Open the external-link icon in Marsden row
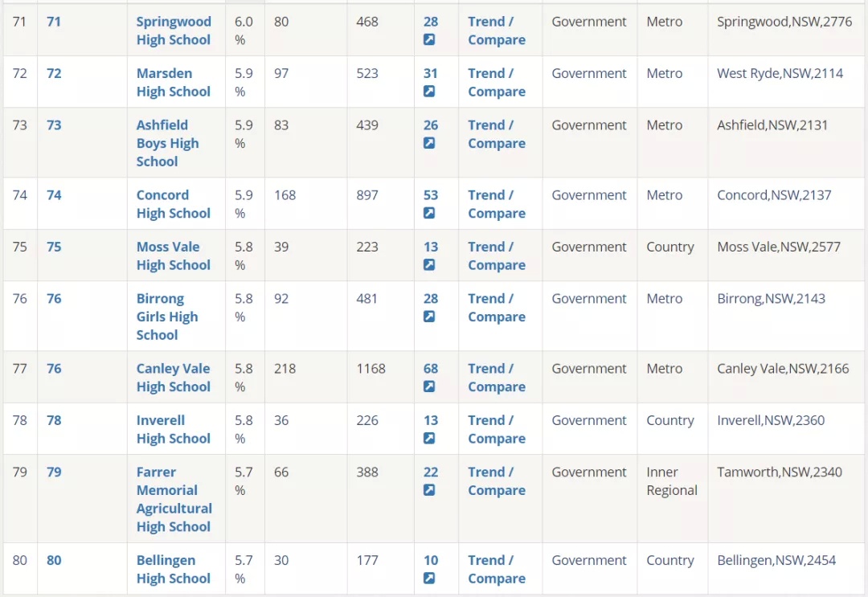Screen dimensions: 868x597 tap(429, 92)
